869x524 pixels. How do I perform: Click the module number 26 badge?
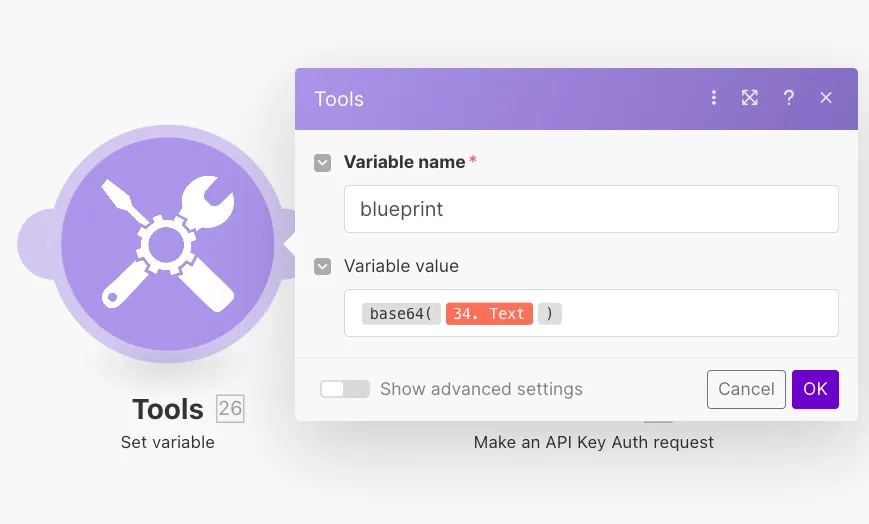point(230,408)
